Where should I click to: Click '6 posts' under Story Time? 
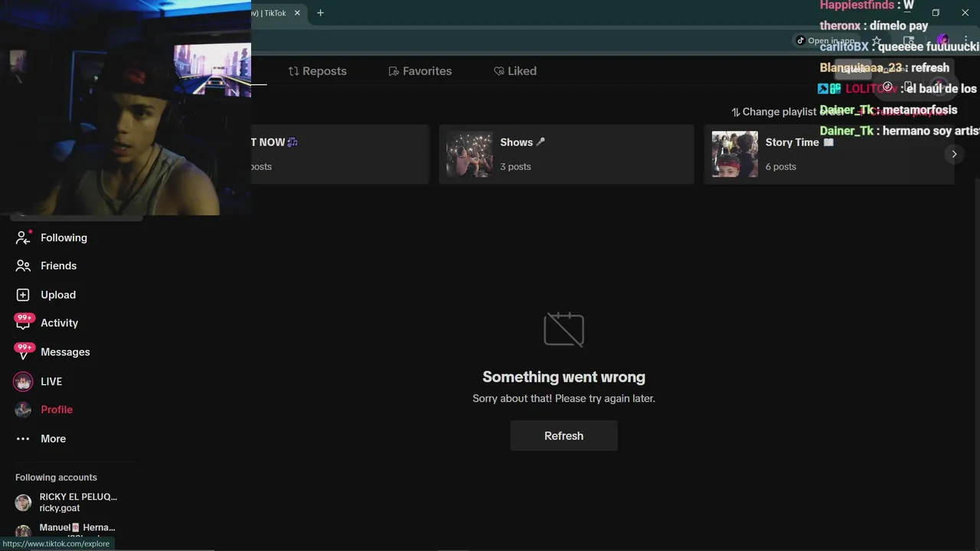pyautogui.click(x=781, y=167)
